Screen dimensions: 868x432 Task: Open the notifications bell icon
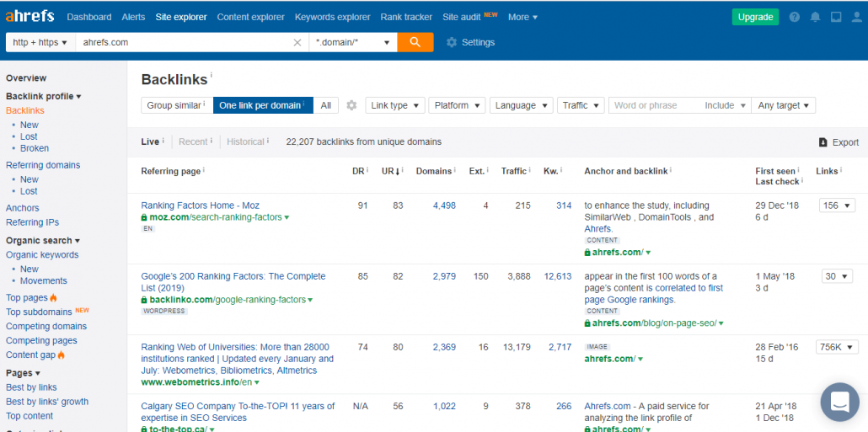[x=815, y=17]
